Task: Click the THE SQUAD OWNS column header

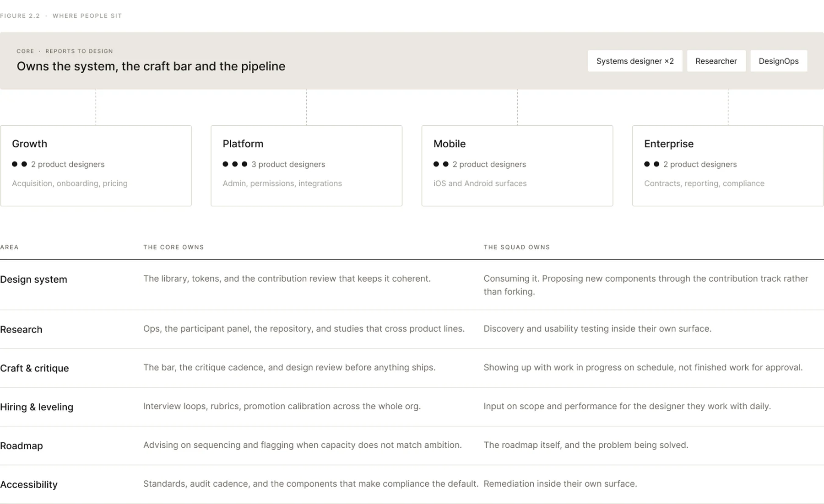Action: click(x=517, y=247)
